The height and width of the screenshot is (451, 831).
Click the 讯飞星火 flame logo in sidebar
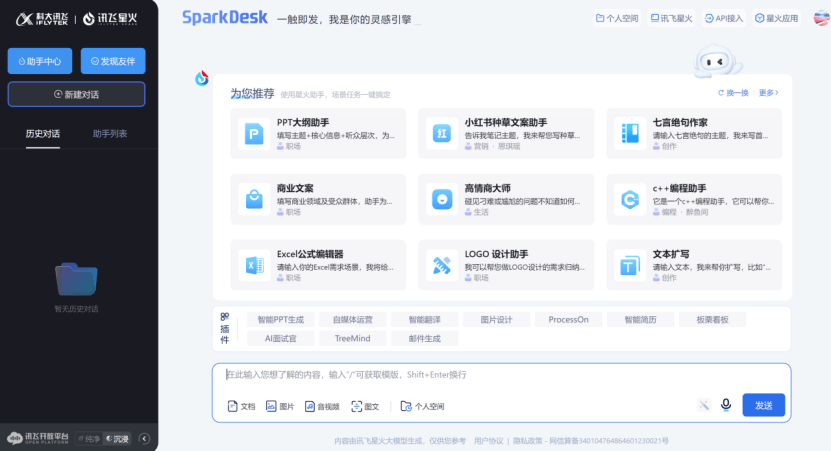(x=89, y=19)
